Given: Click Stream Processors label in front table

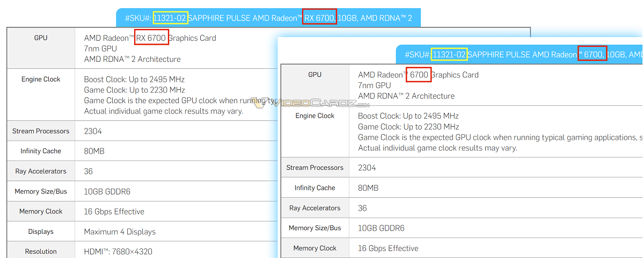Looking at the screenshot, I should [315, 168].
